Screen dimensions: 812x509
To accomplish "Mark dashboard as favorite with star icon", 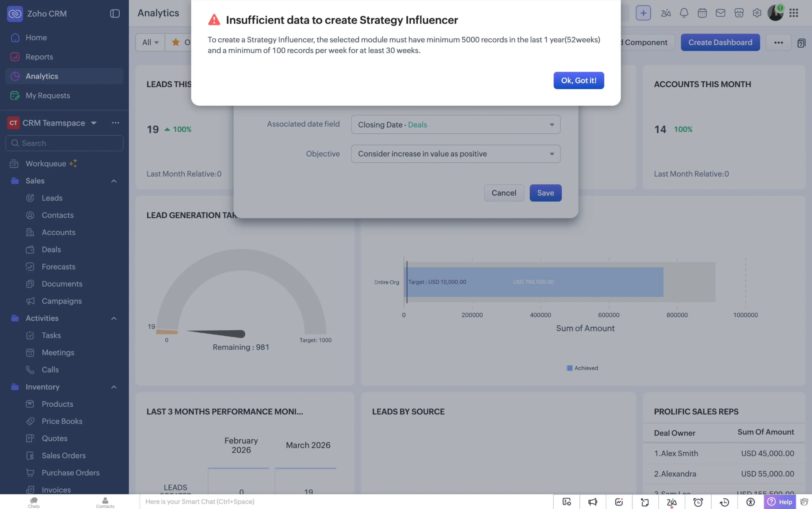I will click(x=175, y=42).
